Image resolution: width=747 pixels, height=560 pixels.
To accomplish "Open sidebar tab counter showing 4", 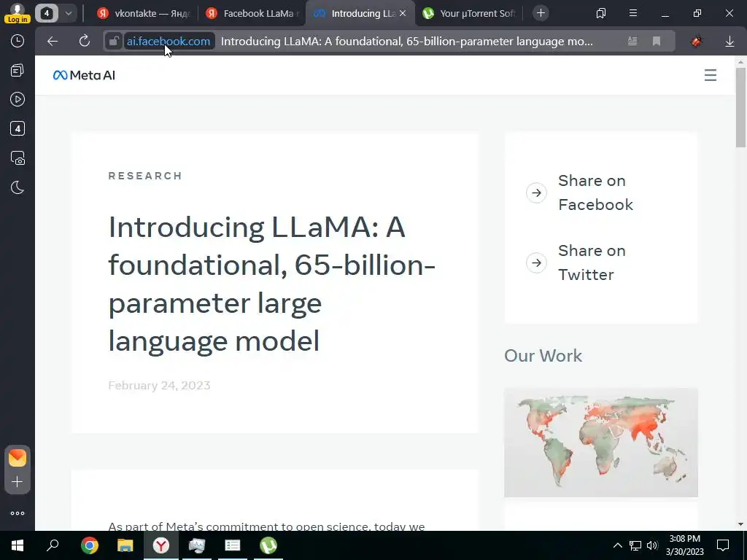I will click(x=18, y=128).
